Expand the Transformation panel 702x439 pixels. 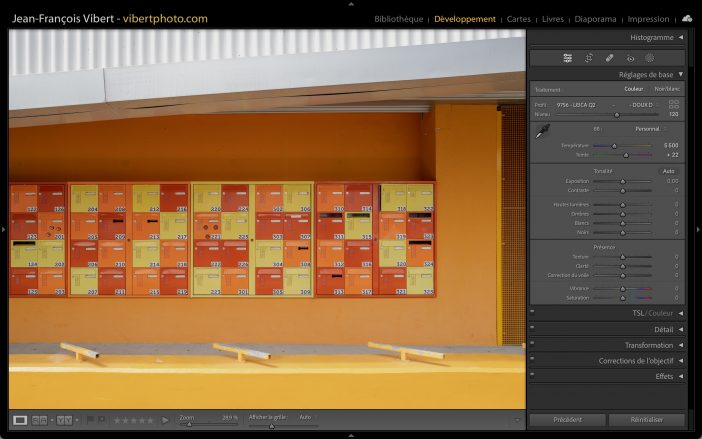[649, 345]
